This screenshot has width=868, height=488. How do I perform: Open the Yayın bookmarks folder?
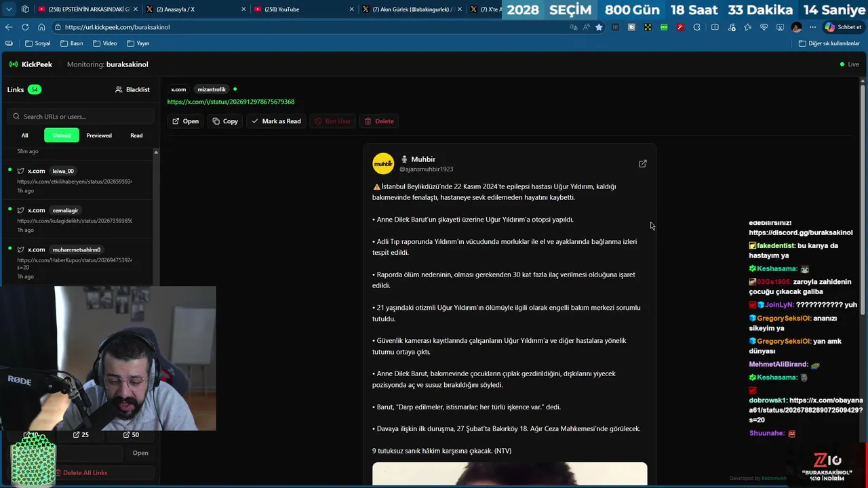[x=138, y=43]
